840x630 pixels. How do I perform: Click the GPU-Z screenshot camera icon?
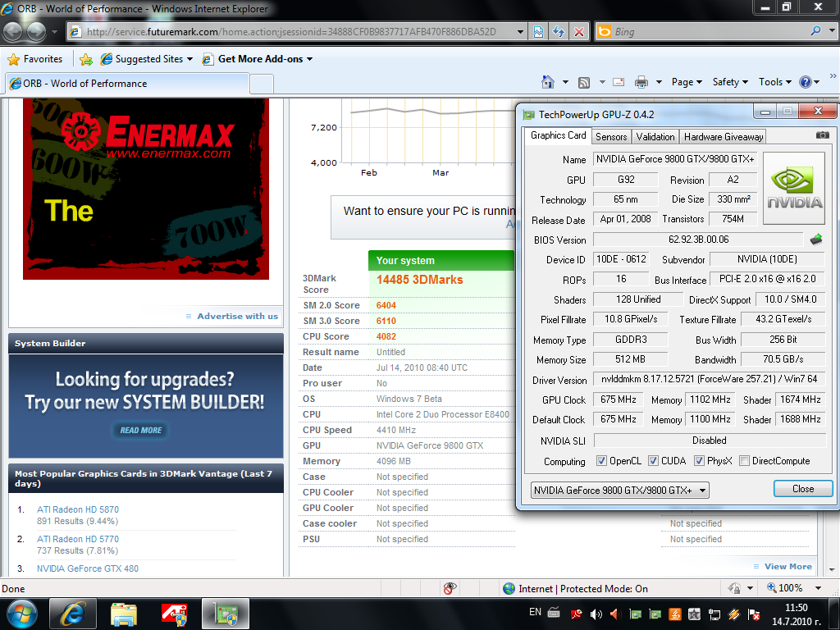[822, 135]
